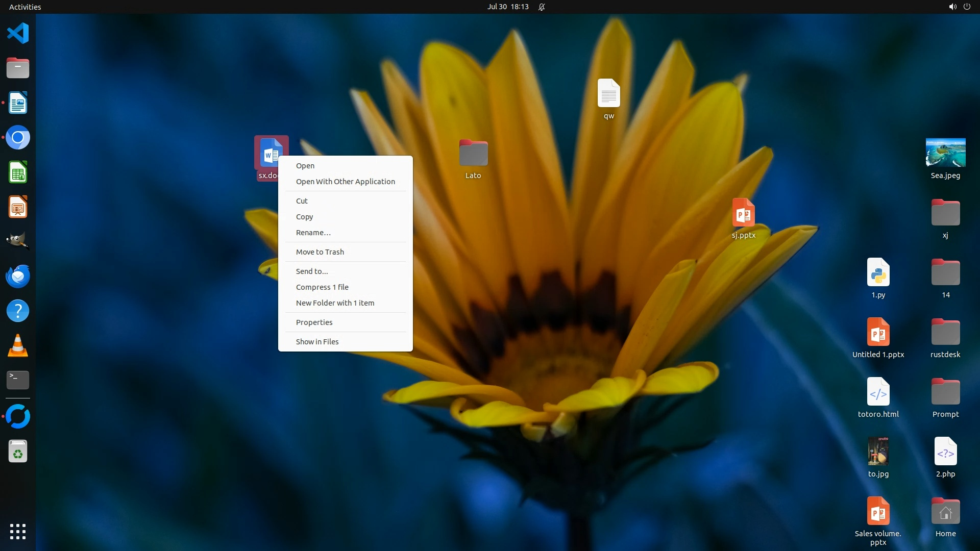Choose Rename… from context menu
The width and height of the screenshot is (980, 551).
click(313, 233)
